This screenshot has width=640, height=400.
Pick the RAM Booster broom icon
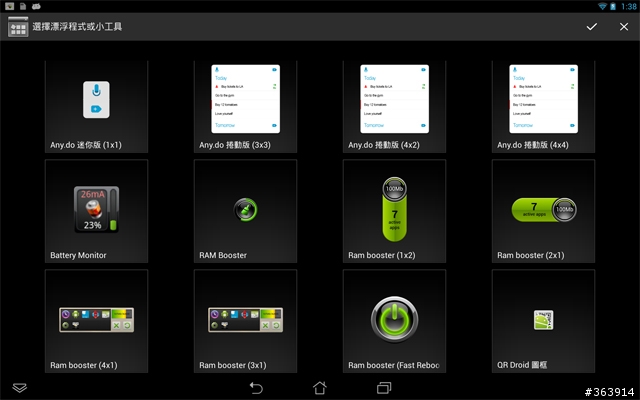[x=245, y=209]
